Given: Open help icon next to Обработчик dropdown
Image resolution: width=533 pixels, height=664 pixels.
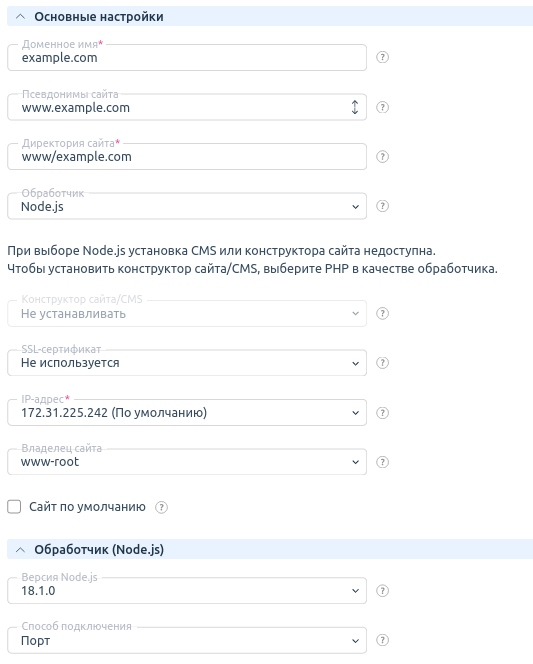Looking at the screenshot, I should pos(382,206).
